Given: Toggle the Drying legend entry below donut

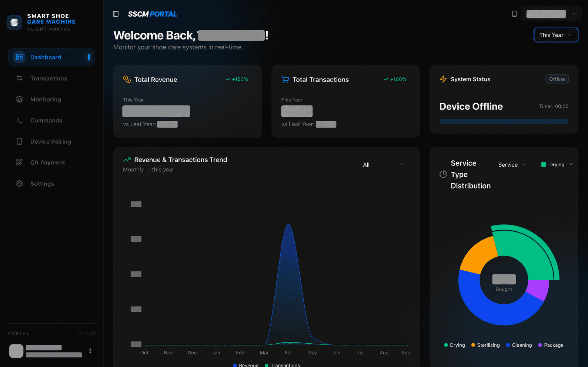Looking at the screenshot, I should (454, 345).
